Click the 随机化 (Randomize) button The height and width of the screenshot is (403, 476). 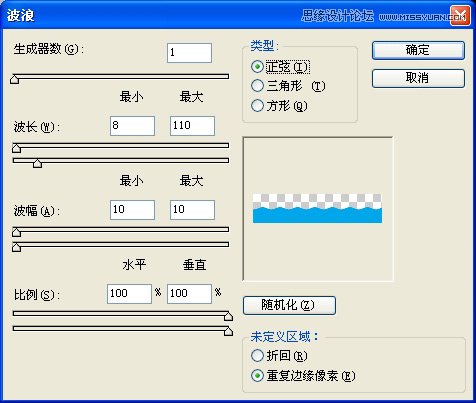coord(289,305)
